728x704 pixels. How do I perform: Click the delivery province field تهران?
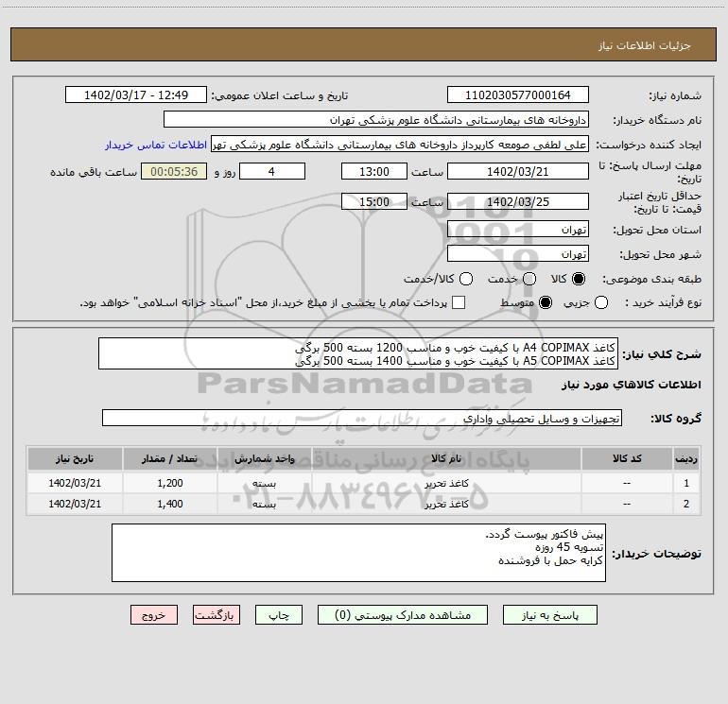518,230
